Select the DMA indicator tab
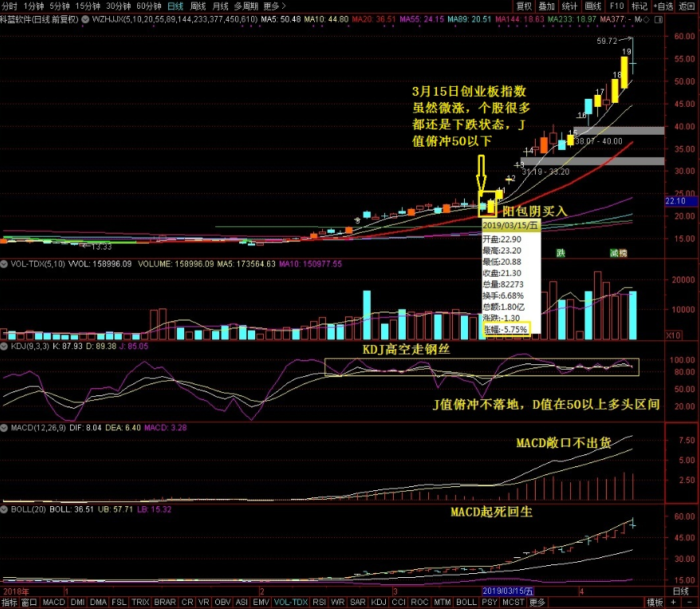This screenshot has width=700, height=609. pos(98,603)
